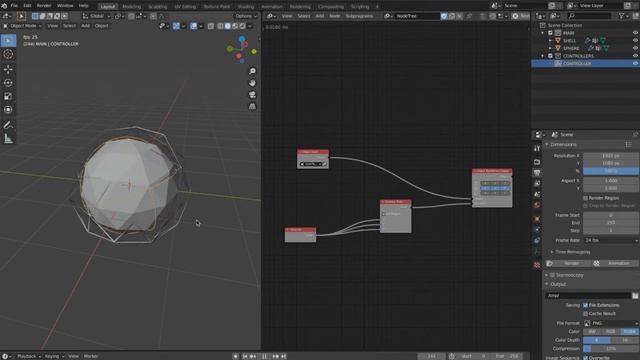Select the Select Box tool in viewport toolbar
Viewport: 640px width, 360px height.
8,40
